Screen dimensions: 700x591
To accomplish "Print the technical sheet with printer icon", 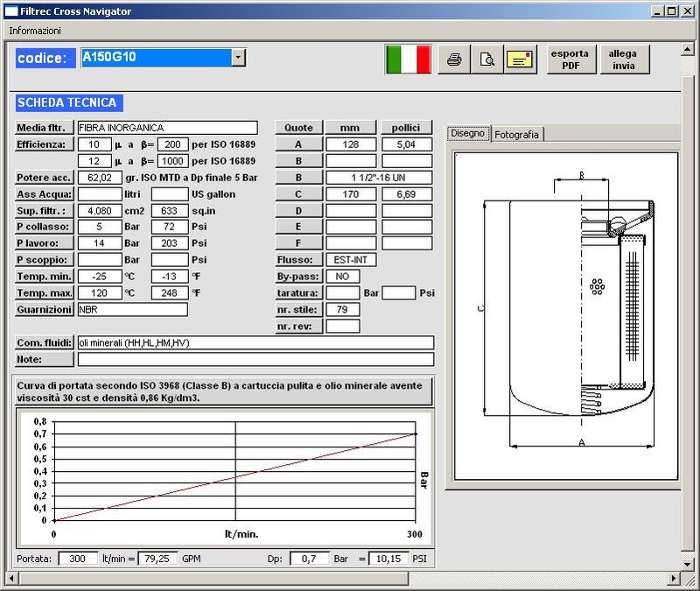I will click(454, 60).
